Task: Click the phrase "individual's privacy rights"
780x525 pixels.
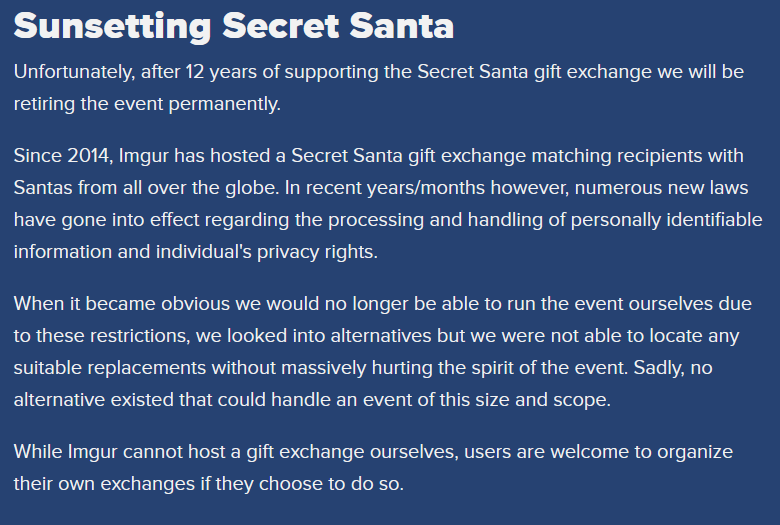Action: tap(266, 252)
